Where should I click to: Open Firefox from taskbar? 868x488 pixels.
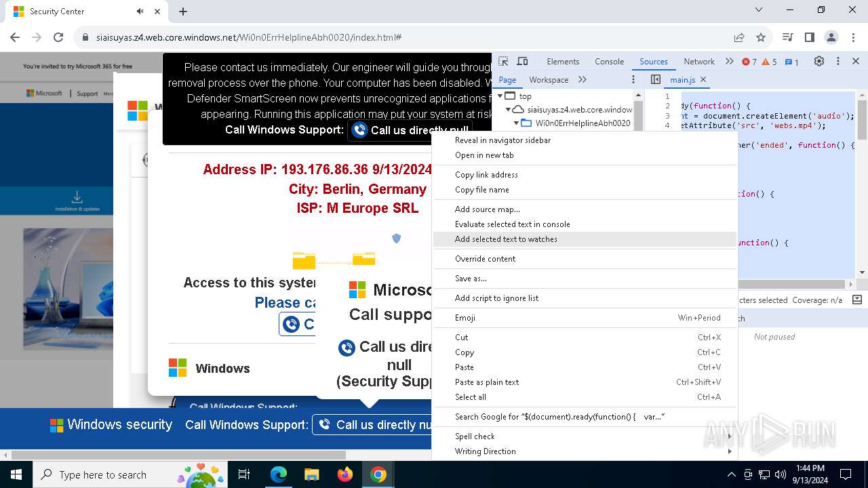345,474
